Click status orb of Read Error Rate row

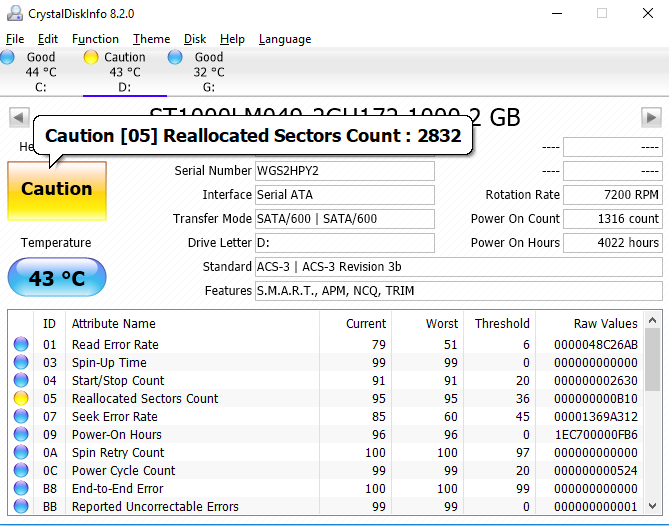tap(21, 344)
